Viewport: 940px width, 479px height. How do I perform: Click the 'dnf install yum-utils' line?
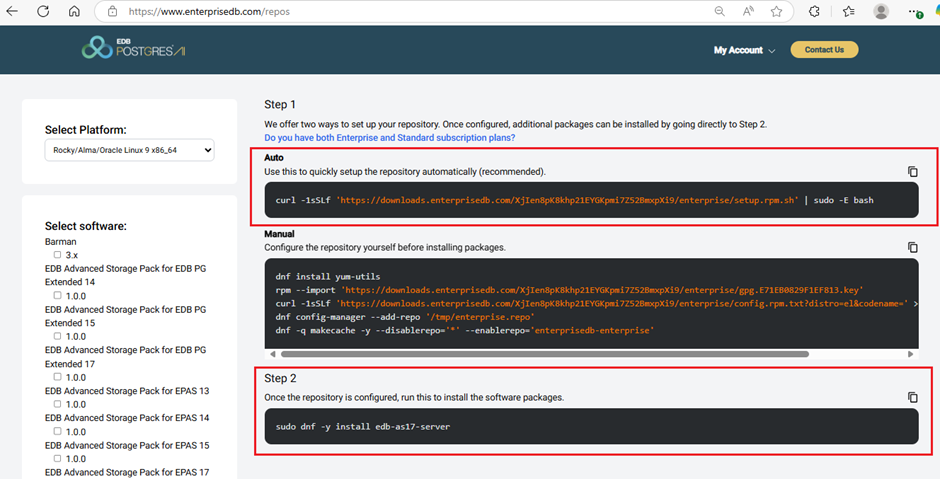pos(328,276)
